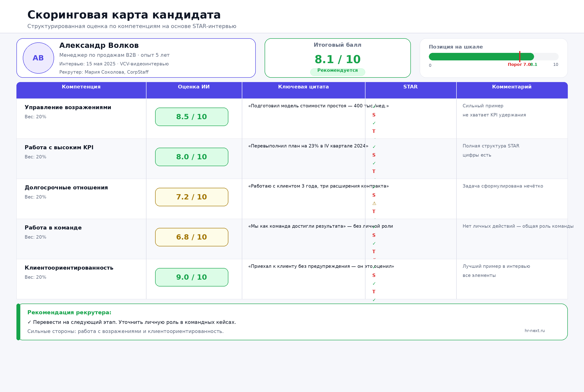Click the comment 'Полная структура STAR'
584x392 pixels.
(x=491, y=146)
